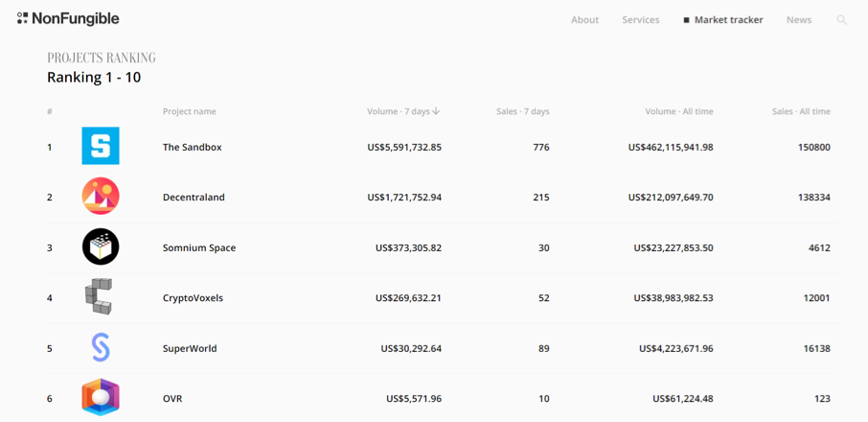This screenshot has height=422, width=868.
Task: Sort by Sales 7 days header
Action: pyautogui.click(x=522, y=111)
